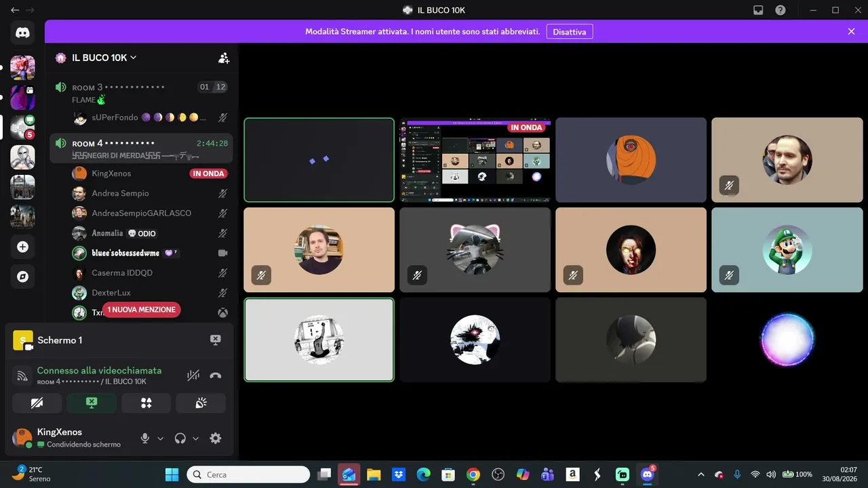This screenshot has height=488, width=868.
Task: Open IL BUCO 10K server menu
Action: [x=104, y=58]
